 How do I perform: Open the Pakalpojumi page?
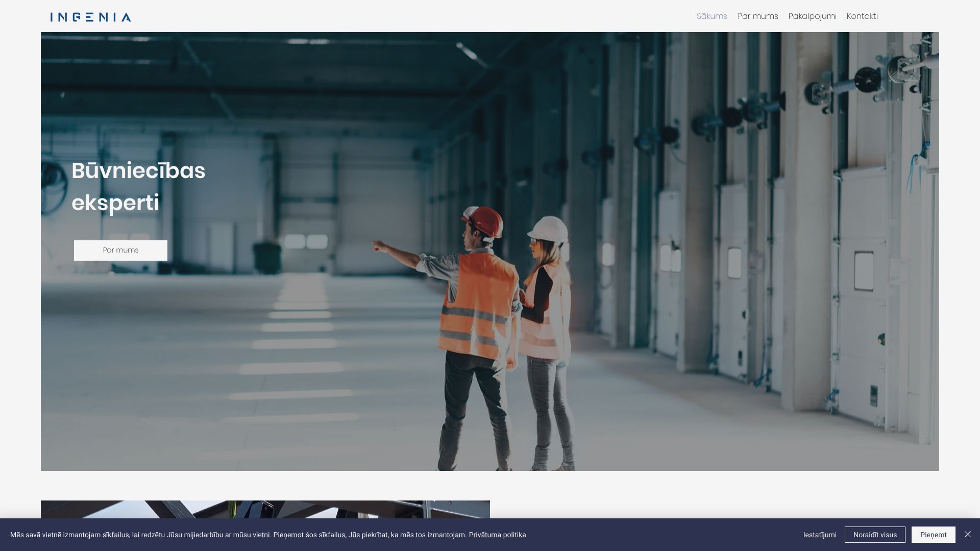(x=812, y=16)
